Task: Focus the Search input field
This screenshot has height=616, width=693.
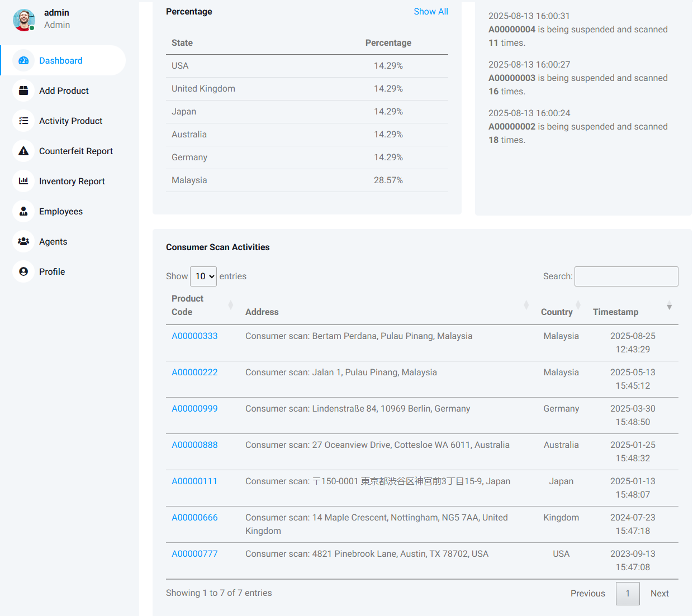Action: [x=626, y=276]
